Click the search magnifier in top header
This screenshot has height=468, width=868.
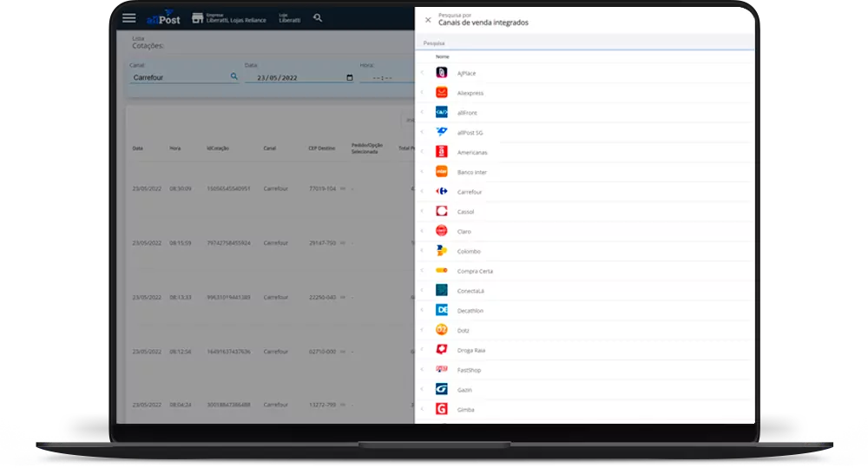(x=318, y=17)
